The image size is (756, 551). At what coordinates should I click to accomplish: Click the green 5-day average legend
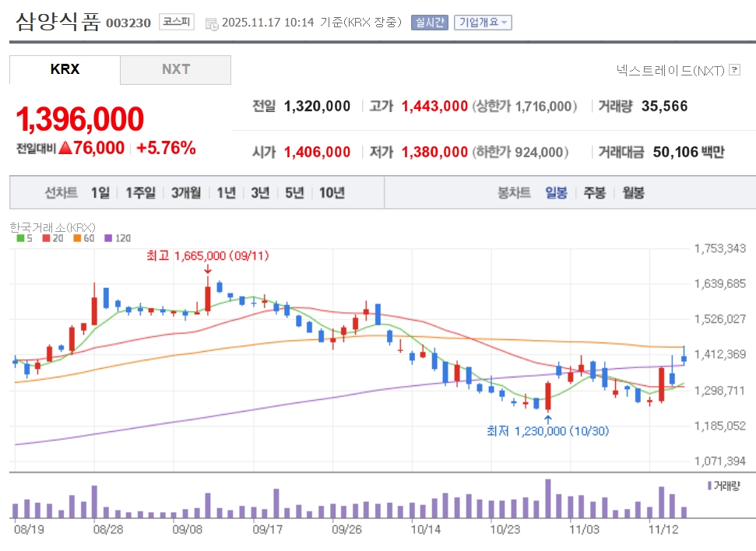24,238
